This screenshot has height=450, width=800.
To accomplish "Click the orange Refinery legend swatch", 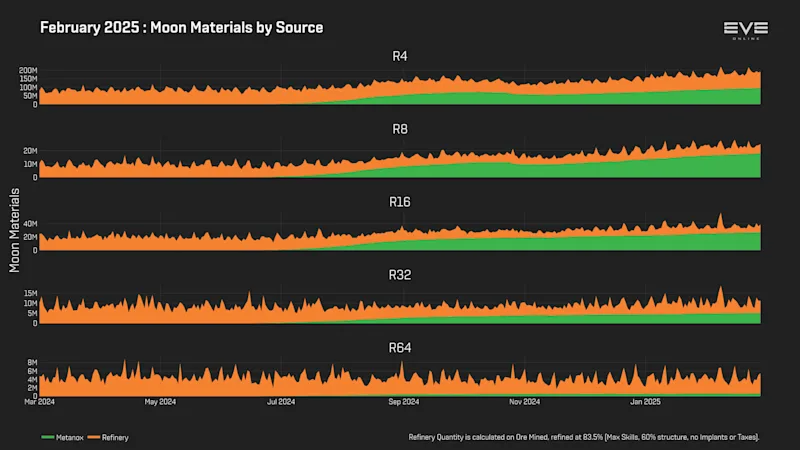I will click(93, 437).
